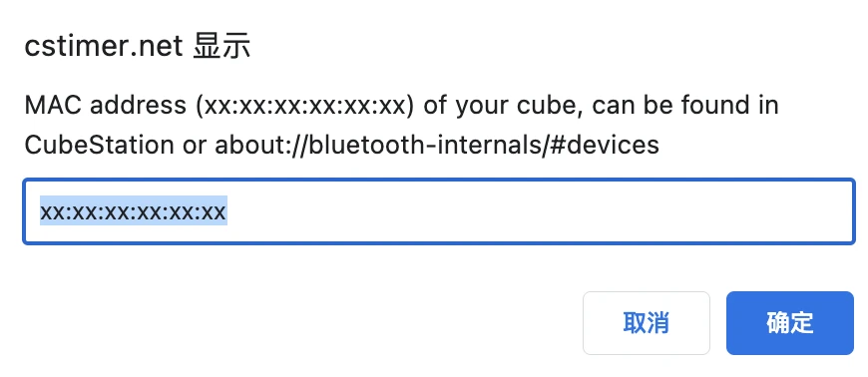Viewport: 868px width, 377px height.
Task: Click the about://bluetooth-internals/#devices address text
Action: click(437, 145)
